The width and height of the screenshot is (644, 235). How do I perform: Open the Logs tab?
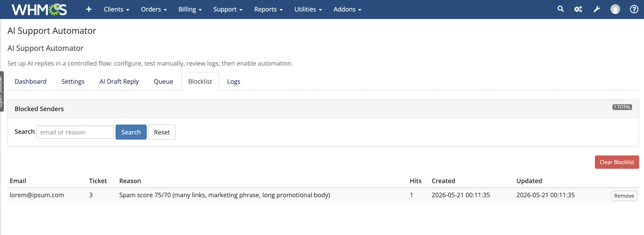pos(233,81)
